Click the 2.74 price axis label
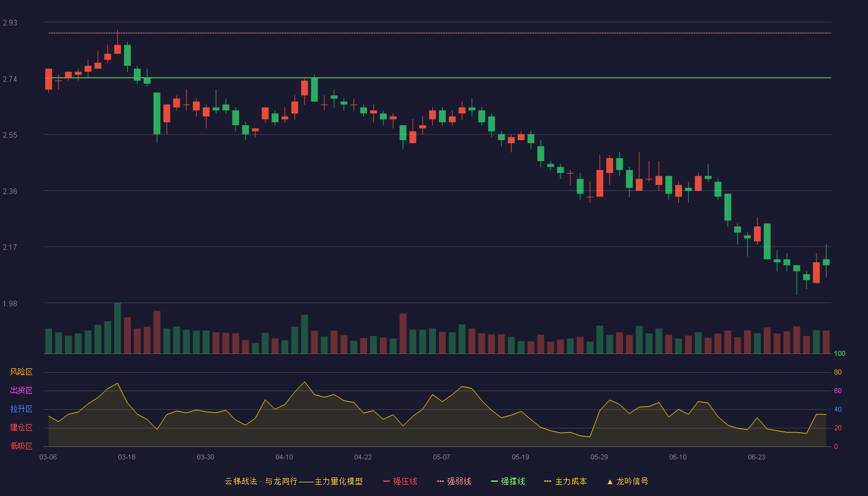The height and width of the screenshot is (496, 868). click(x=10, y=79)
